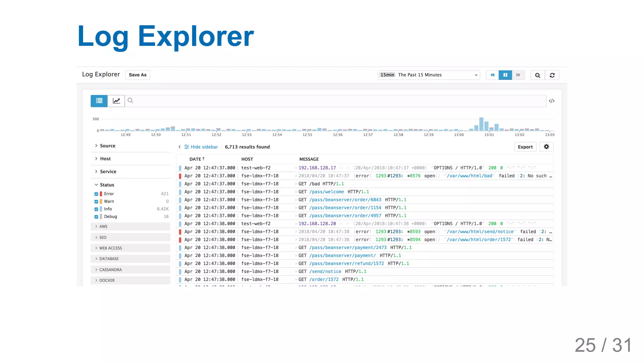Open the error log for /var/www/html/bad
This screenshot has height=363, width=644.
[365, 176]
